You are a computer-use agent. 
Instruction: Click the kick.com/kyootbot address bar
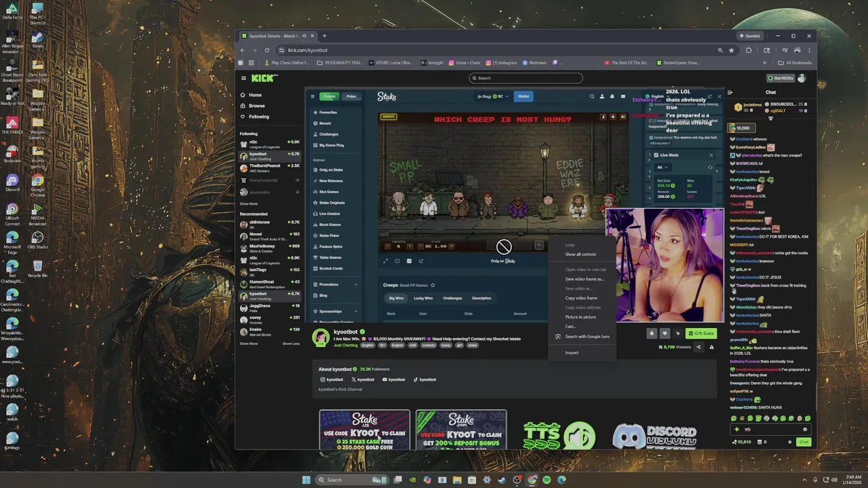pyautogui.click(x=495, y=50)
